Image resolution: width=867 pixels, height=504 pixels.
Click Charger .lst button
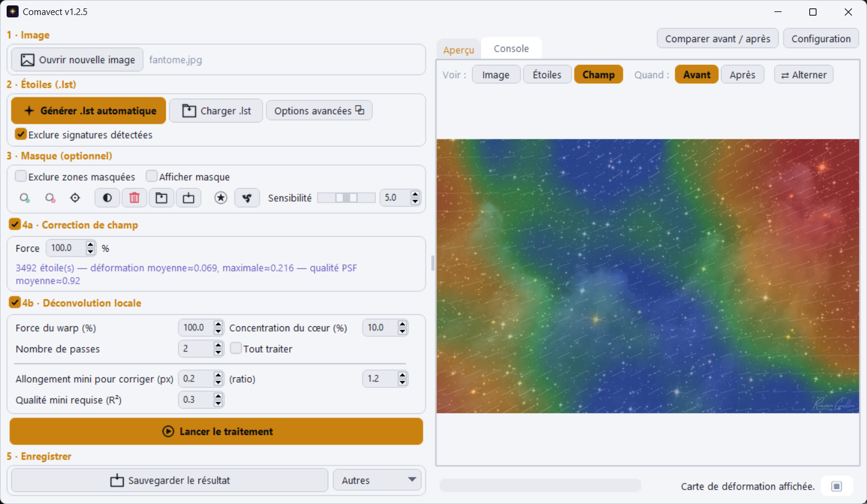click(x=216, y=111)
